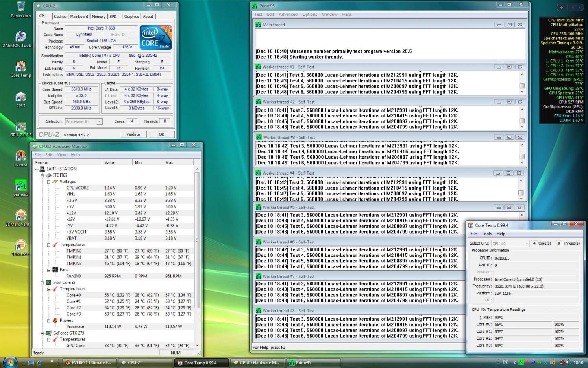
Task: Switch to CPU-Z taskbar button
Action: pos(145,362)
